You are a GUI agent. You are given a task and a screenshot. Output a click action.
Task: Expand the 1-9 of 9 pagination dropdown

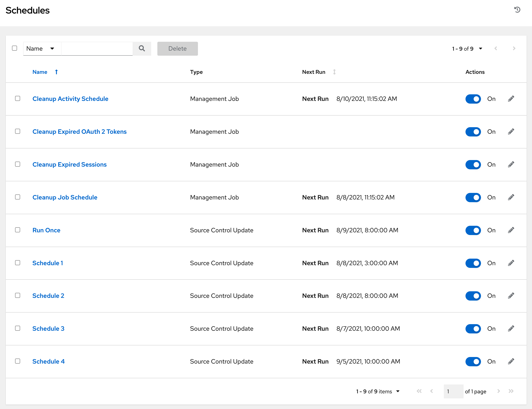pos(480,49)
